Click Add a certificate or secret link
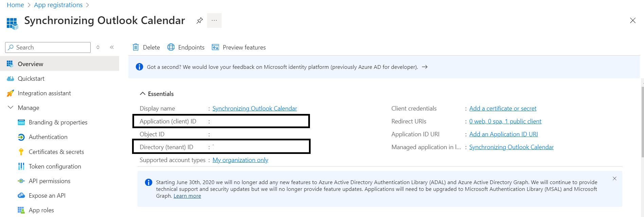 pos(502,108)
